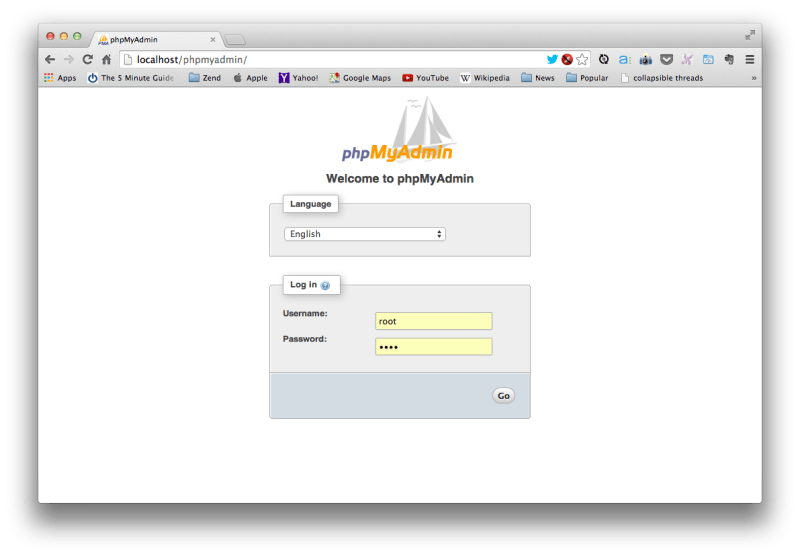This screenshot has width=800, height=556.
Task: Click the 'Language' legend label
Action: (x=311, y=204)
